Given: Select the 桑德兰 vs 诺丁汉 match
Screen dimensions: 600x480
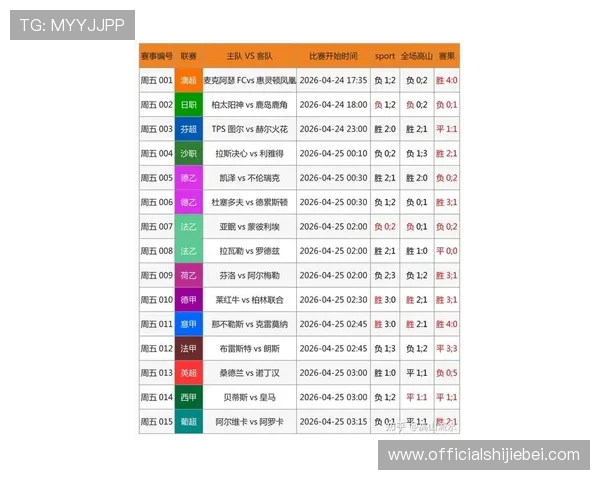Looking at the screenshot, I should click(249, 373).
